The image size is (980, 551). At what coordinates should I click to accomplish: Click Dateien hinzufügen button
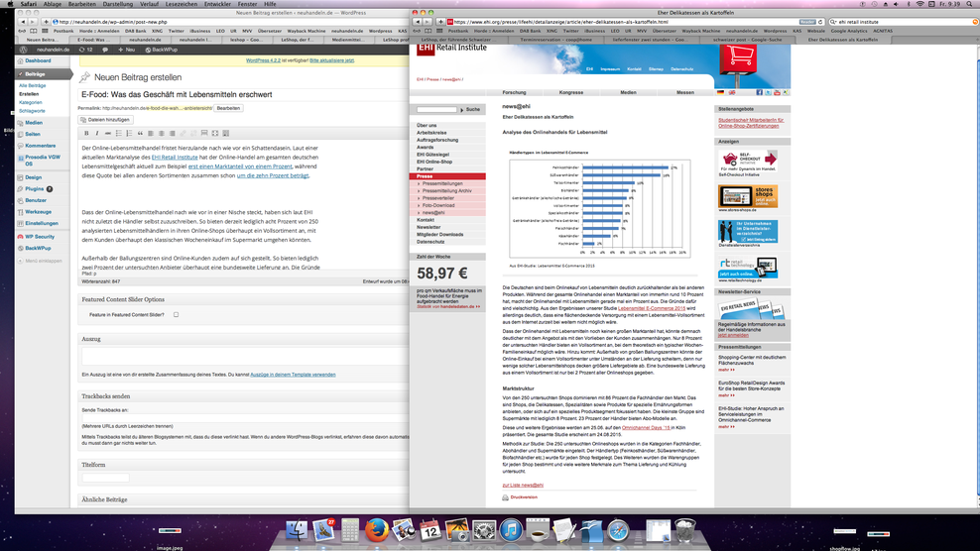coord(105,119)
